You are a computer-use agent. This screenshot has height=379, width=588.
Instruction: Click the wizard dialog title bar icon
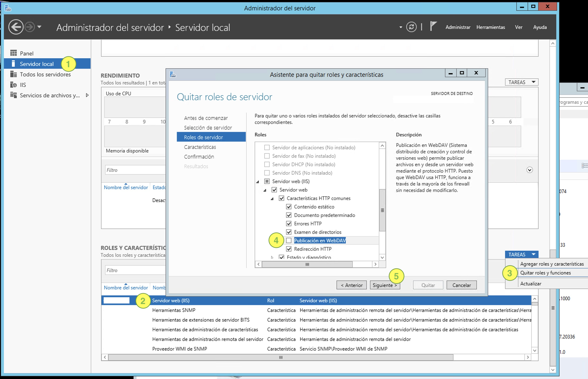(173, 74)
